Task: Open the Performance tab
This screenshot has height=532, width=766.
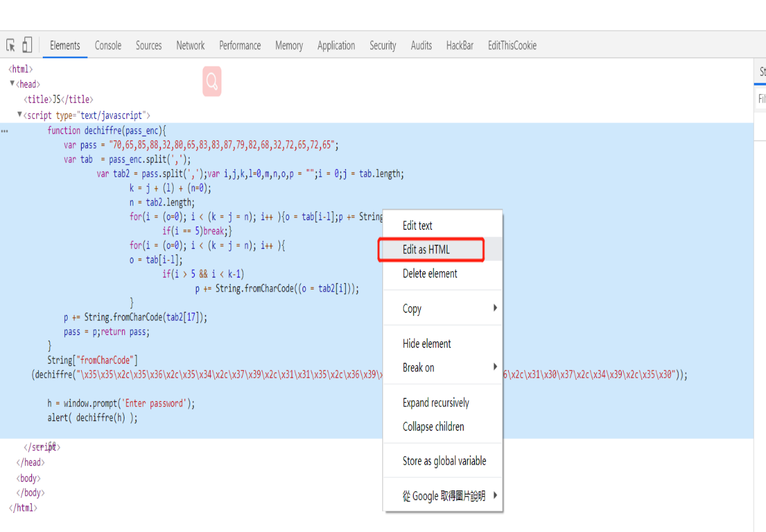Action: (x=240, y=45)
